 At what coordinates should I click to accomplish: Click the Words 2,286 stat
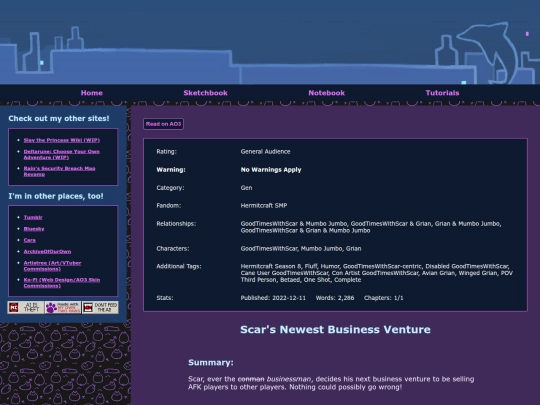[335, 298]
